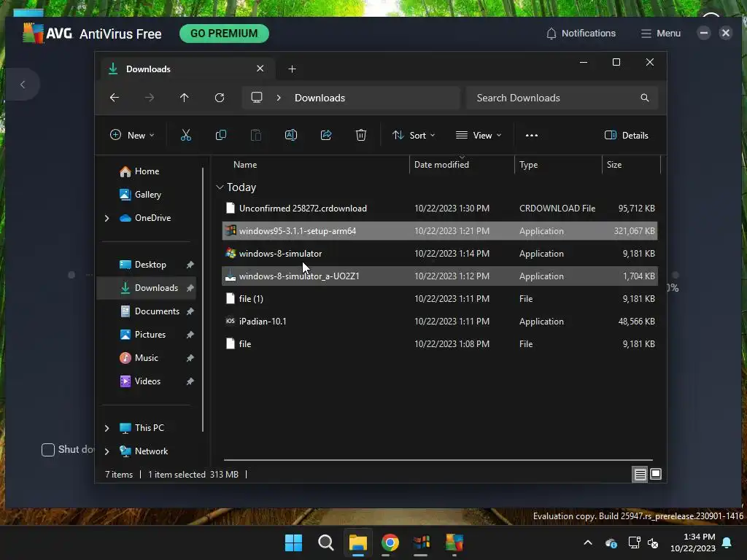747x560 pixels.
Task: Expand This PC tree node
Action: (107, 428)
